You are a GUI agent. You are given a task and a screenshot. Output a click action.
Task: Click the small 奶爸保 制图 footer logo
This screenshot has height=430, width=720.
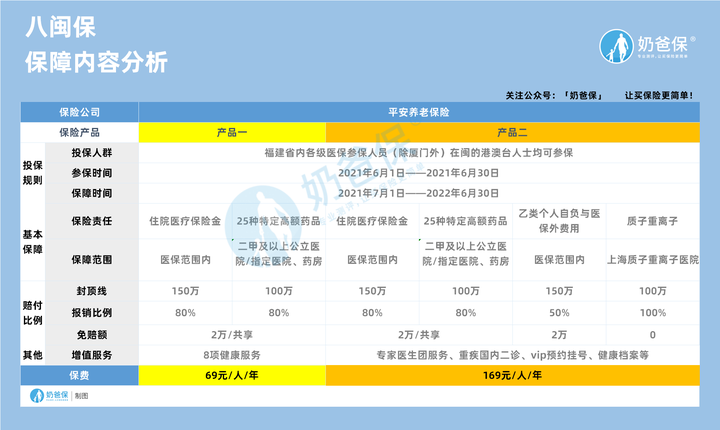coord(59,396)
